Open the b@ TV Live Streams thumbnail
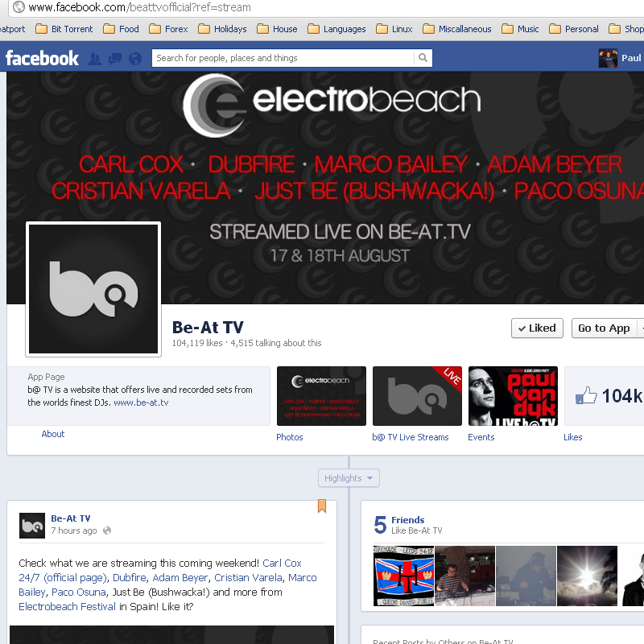This screenshot has height=644, width=644. [417, 396]
